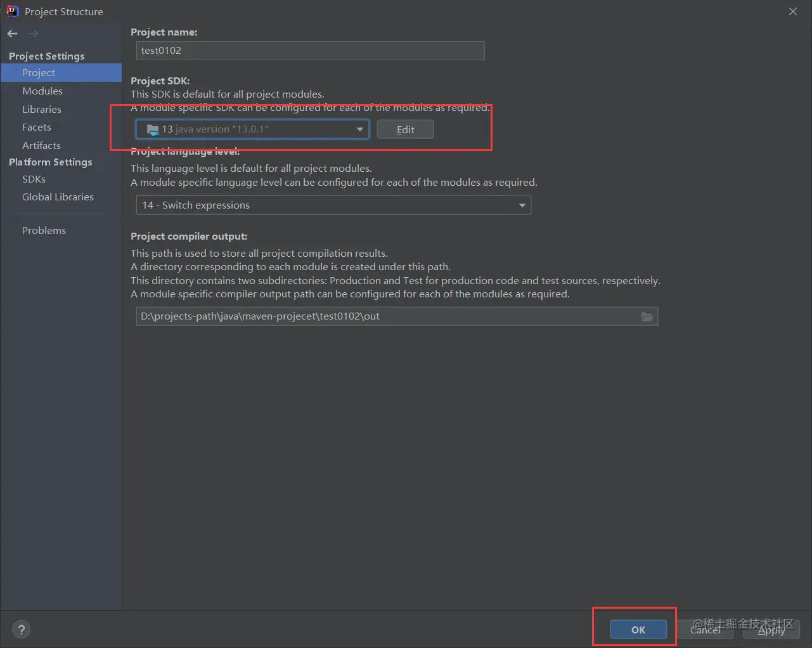Click the Apply button
812x648 pixels.
[771, 630]
